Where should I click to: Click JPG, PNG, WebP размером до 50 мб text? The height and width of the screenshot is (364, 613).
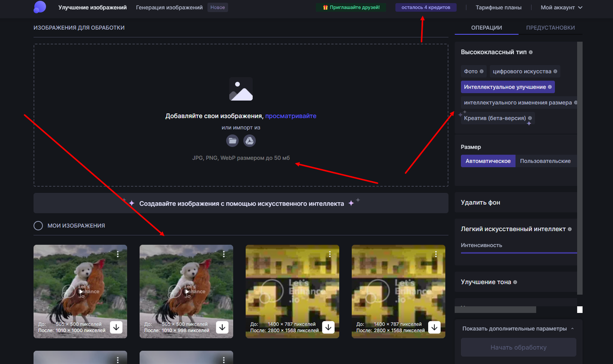pyautogui.click(x=241, y=158)
